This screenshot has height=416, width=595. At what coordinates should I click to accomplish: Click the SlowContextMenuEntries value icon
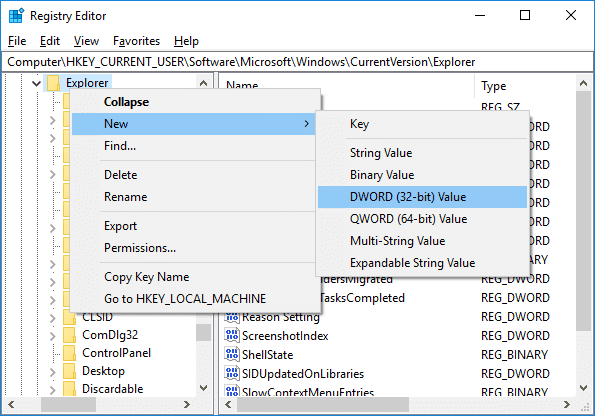pyautogui.click(x=232, y=392)
